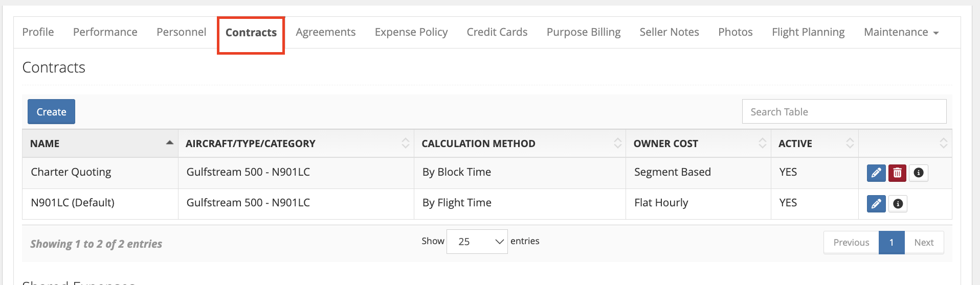Go to the Next page
Screen dimensions: 980x285
point(924,243)
